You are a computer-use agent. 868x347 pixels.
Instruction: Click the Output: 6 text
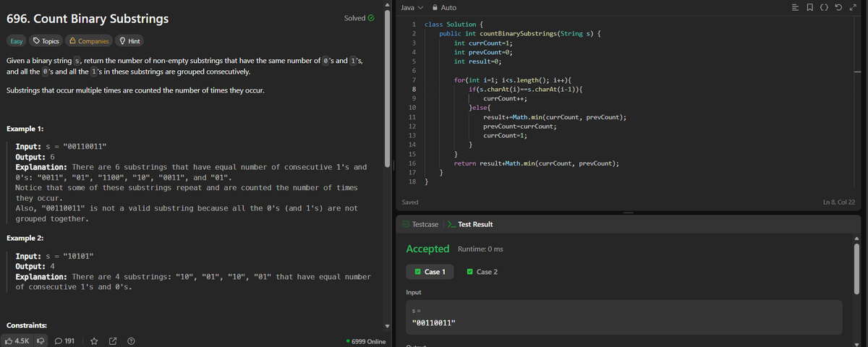point(35,157)
